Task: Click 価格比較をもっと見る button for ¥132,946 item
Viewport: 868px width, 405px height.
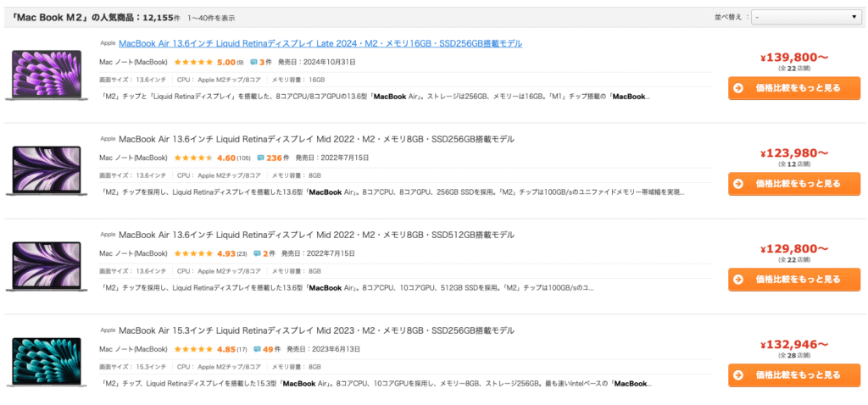Action: tap(793, 375)
